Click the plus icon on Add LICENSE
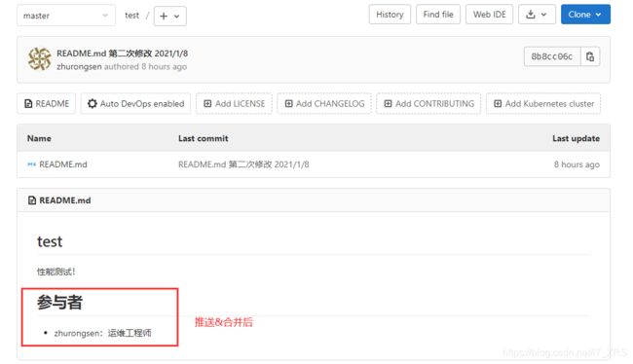Image resolution: width=633 pixels, height=364 pixels. [x=207, y=104]
